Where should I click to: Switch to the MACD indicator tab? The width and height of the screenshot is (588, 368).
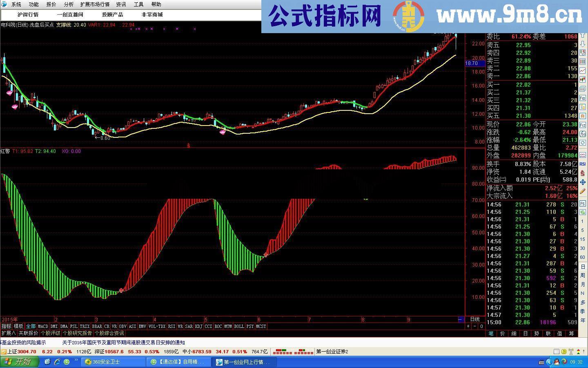tap(43, 326)
